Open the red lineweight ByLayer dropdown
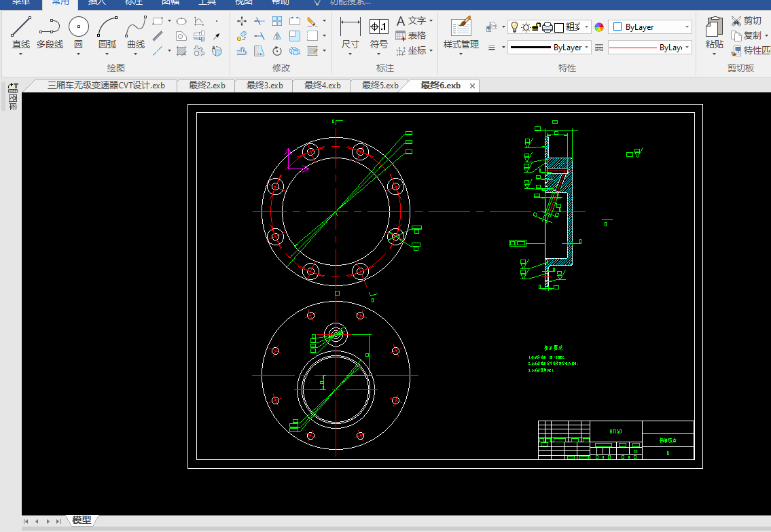This screenshot has width=771, height=532. [650, 48]
